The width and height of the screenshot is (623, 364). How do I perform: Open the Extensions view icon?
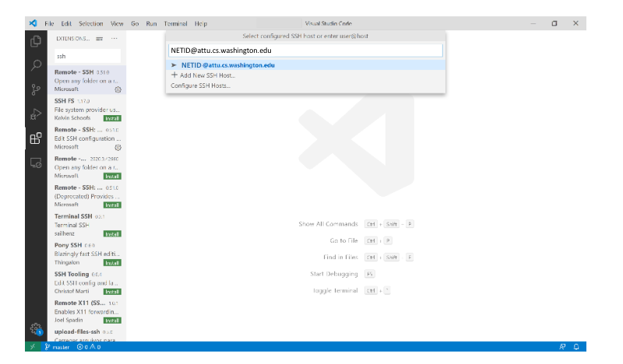coord(36,138)
